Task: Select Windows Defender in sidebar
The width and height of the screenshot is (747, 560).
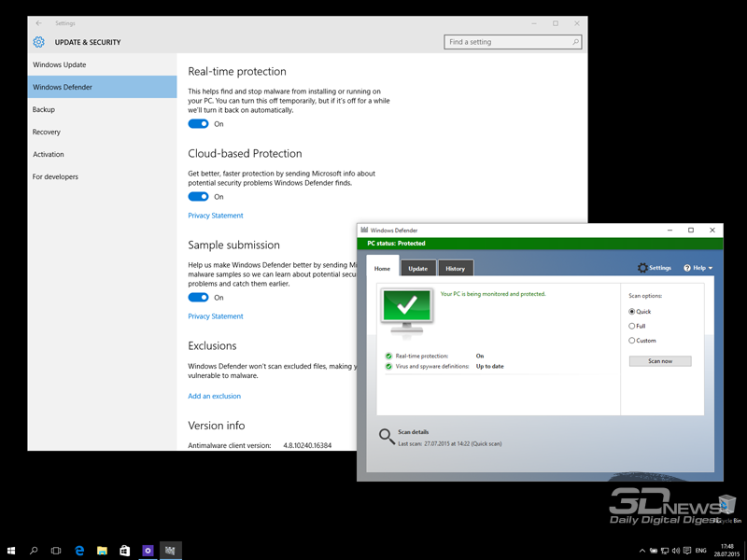Action: click(x=102, y=87)
